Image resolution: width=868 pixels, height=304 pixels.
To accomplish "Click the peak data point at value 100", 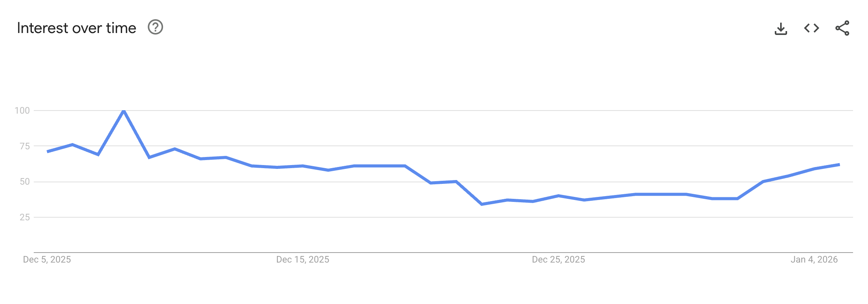I will 123,111.
